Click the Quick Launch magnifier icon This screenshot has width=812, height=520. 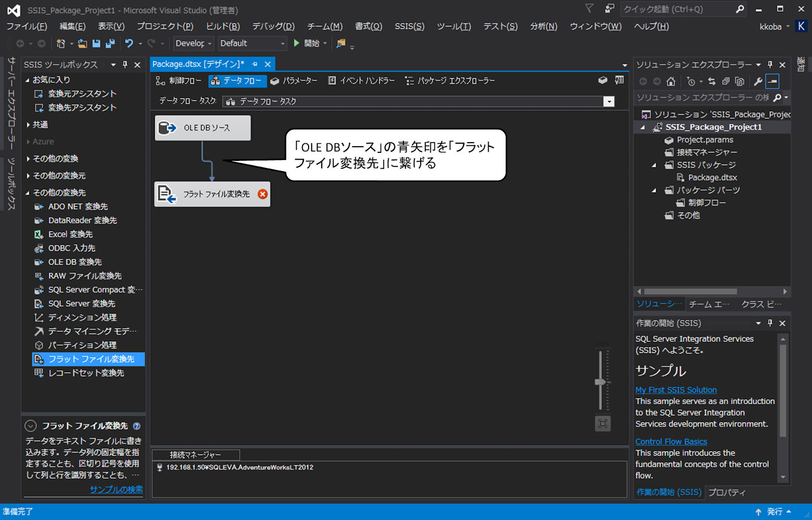point(740,9)
